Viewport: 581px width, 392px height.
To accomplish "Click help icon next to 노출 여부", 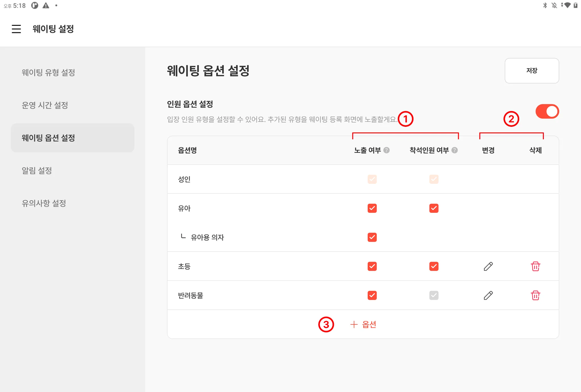I will pyautogui.click(x=386, y=150).
